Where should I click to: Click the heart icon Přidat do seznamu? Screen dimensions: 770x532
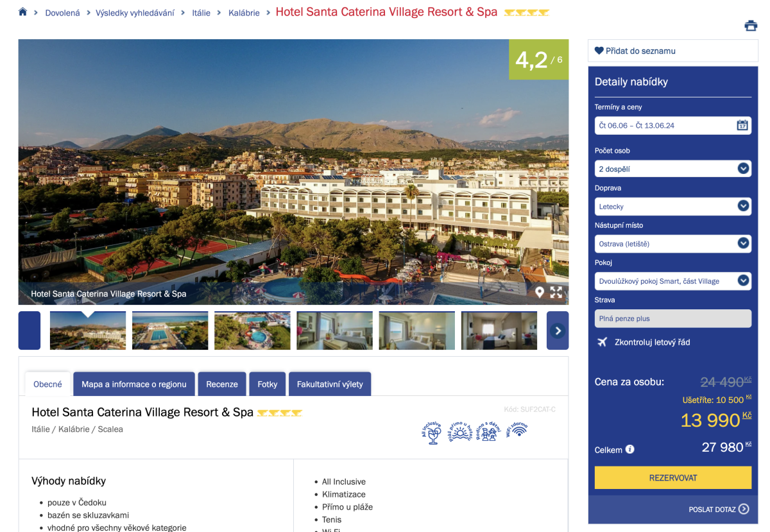(599, 51)
